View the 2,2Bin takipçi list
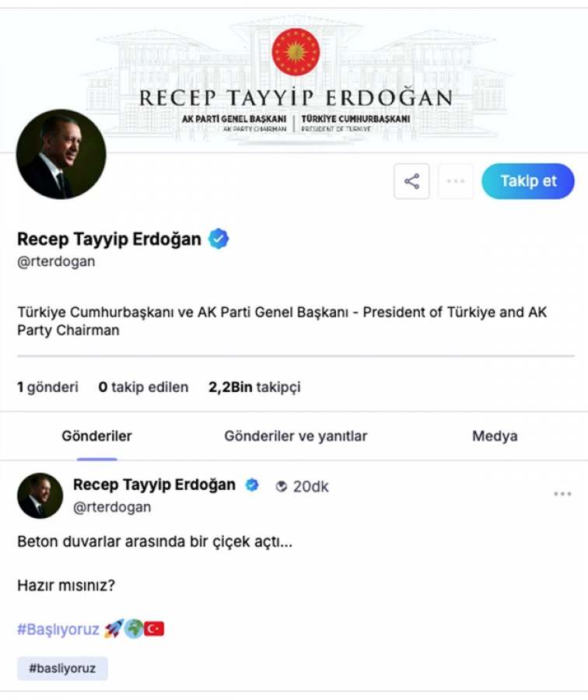 (254, 387)
